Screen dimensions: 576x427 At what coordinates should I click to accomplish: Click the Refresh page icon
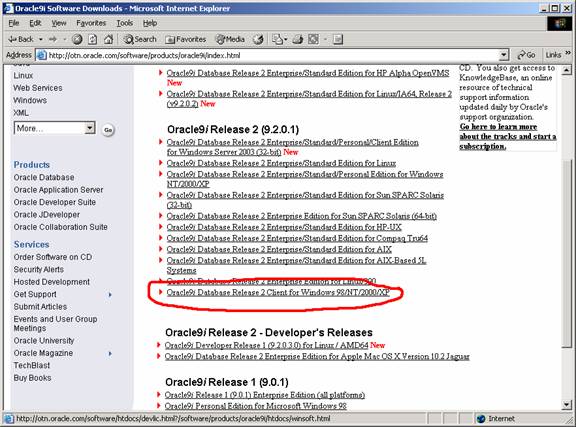[93, 39]
